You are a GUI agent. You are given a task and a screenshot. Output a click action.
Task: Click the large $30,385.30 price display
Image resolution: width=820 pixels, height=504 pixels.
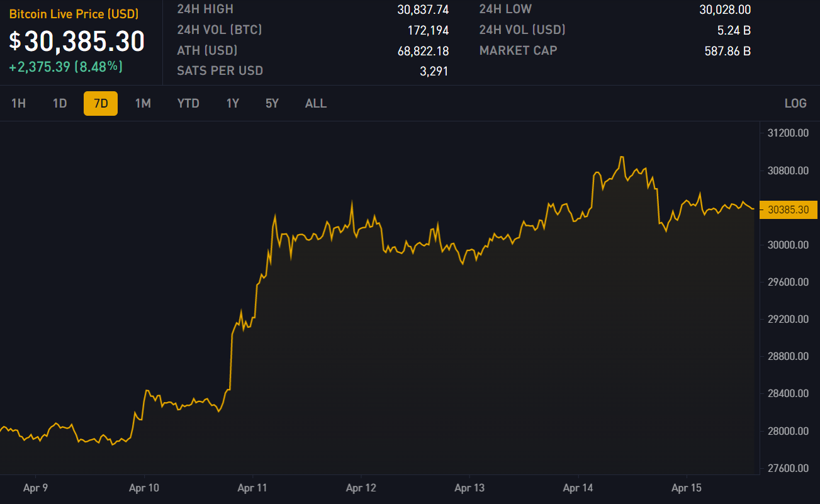(x=77, y=42)
